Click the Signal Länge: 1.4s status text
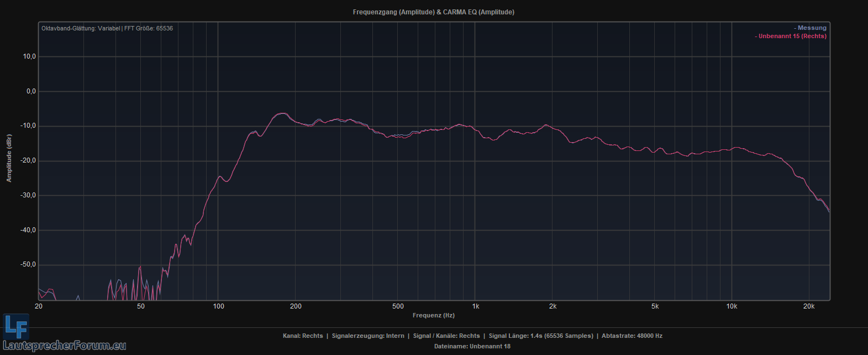 tap(541, 336)
